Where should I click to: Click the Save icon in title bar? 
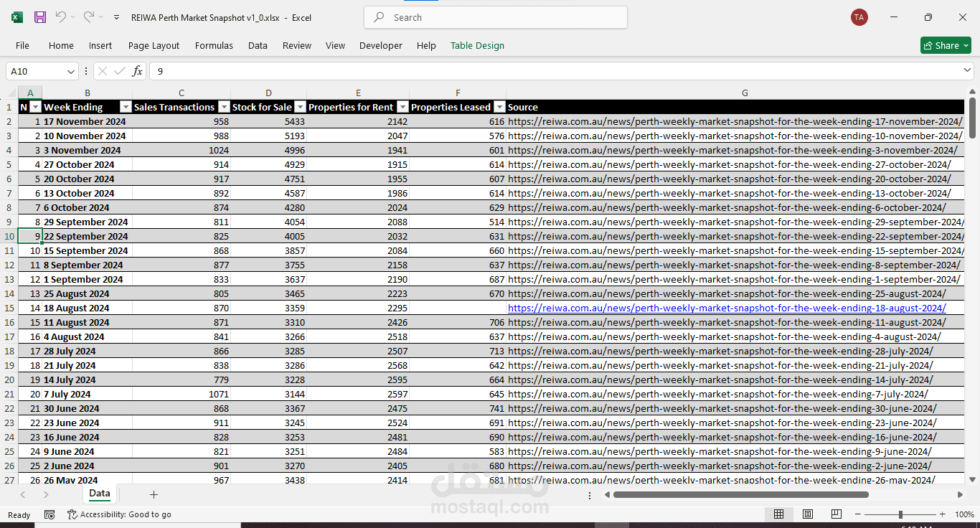[x=40, y=17]
